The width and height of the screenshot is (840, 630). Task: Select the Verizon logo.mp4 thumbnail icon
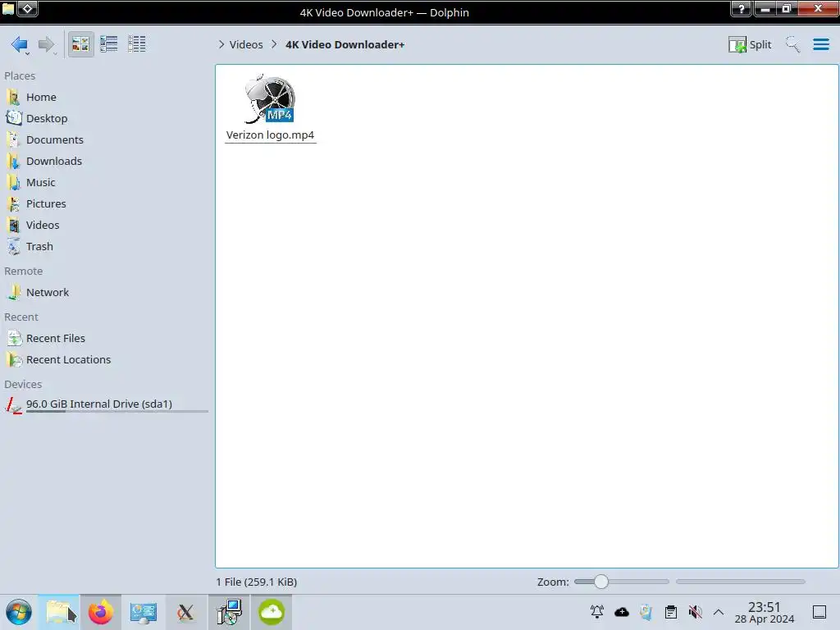pos(270,98)
